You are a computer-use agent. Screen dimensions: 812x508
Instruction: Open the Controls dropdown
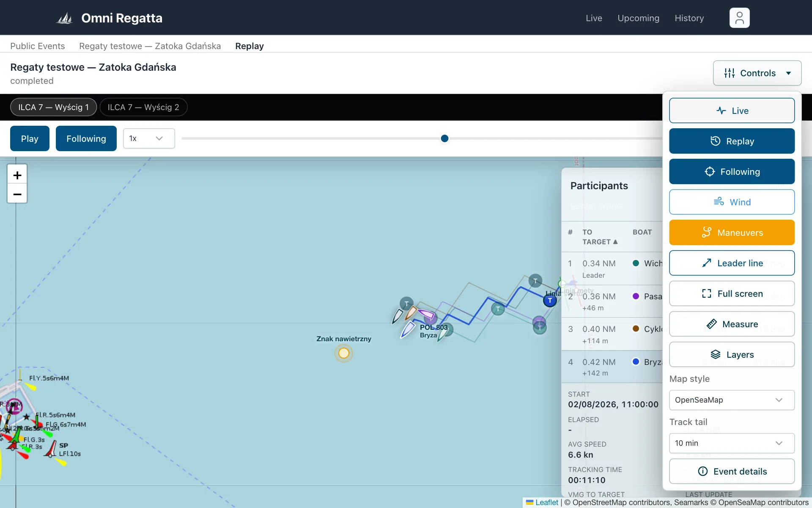[x=757, y=73]
